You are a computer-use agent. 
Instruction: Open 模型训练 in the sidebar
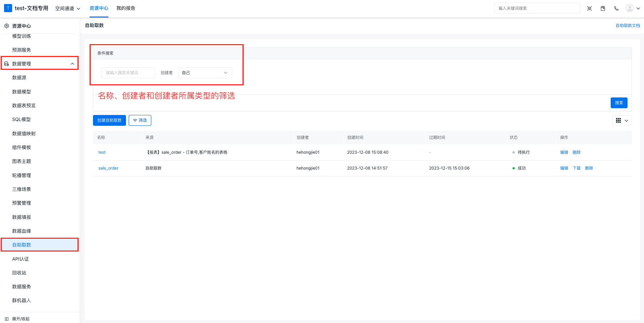[22, 36]
